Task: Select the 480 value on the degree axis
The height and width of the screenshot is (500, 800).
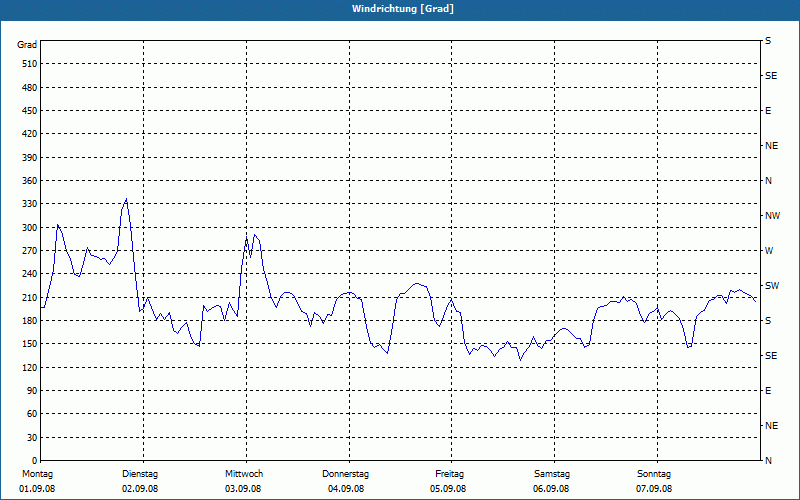Action: (x=30, y=88)
